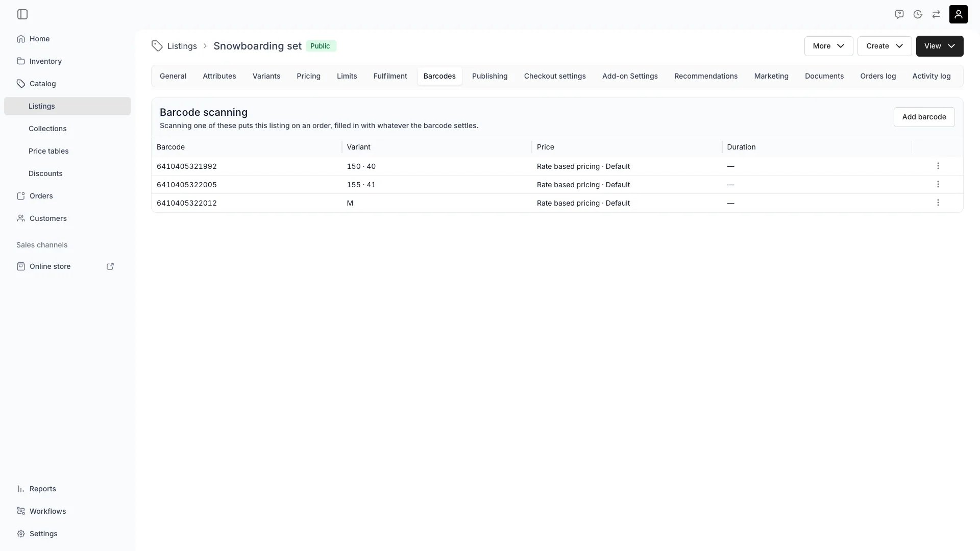Open the Checkout settings tab

point(555,76)
